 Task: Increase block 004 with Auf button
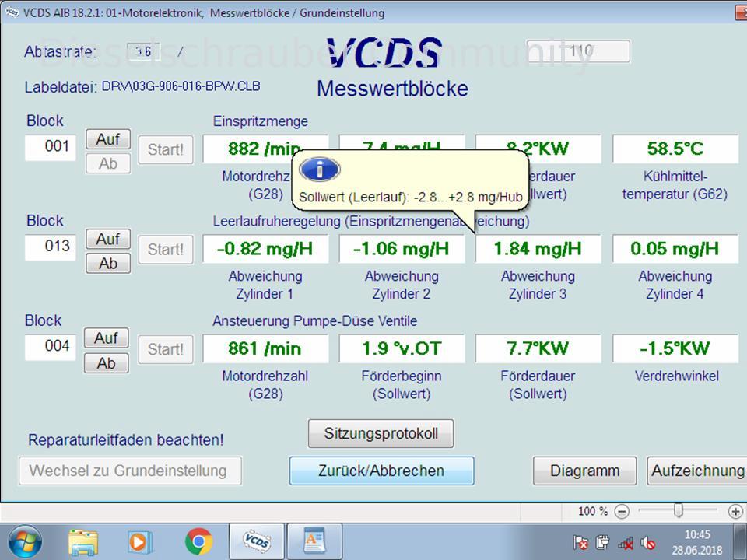pyautogui.click(x=107, y=338)
